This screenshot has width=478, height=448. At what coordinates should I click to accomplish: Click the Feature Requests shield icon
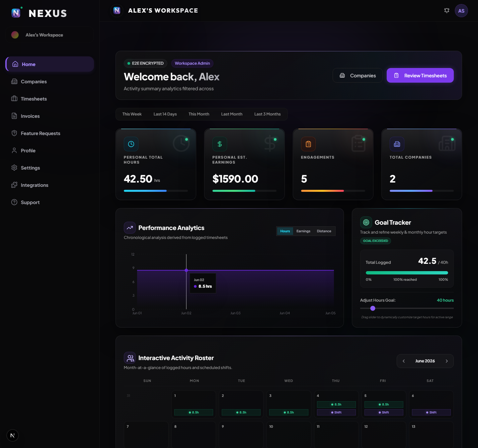click(14, 133)
